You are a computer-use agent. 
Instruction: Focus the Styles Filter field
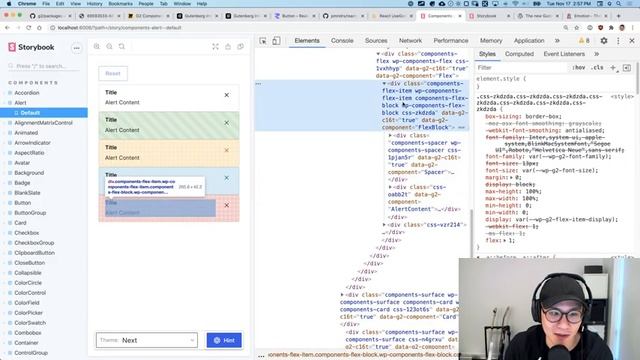(522, 68)
